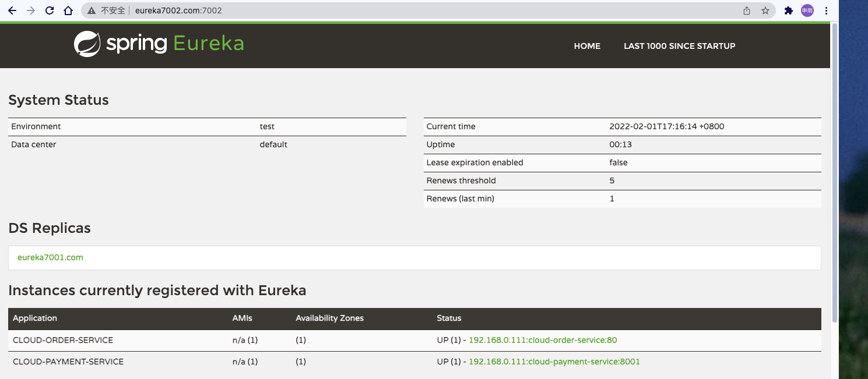Image resolution: width=868 pixels, height=379 pixels.
Task: Click zones (1) in CLOUD-ORDER-SERVICE row
Action: (x=301, y=340)
